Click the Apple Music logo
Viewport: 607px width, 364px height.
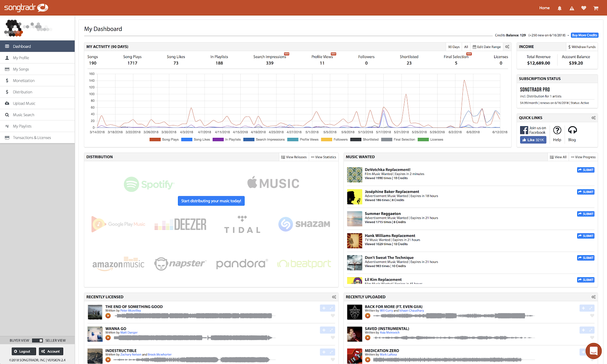[x=273, y=183]
